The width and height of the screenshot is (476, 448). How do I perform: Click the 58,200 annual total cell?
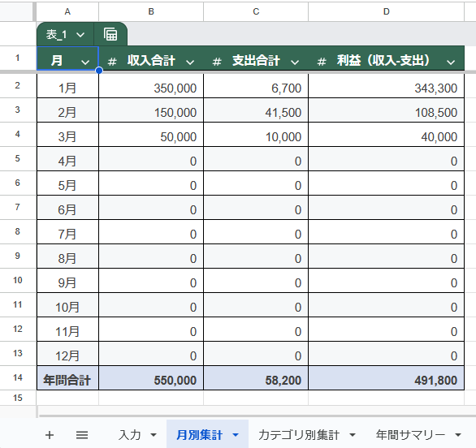coord(256,378)
